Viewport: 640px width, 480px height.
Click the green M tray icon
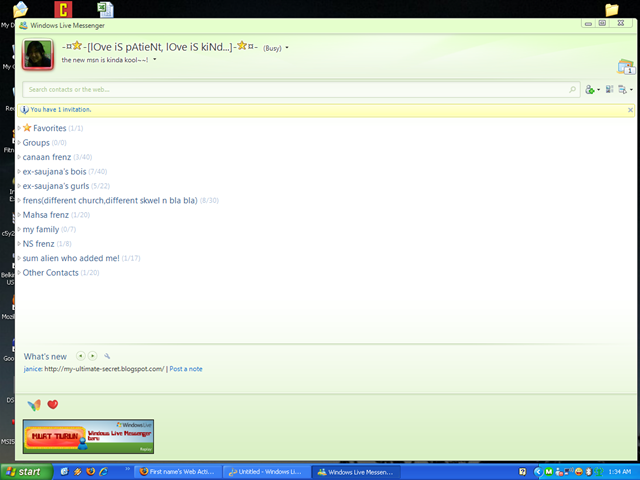pyautogui.click(x=549, y=472)
